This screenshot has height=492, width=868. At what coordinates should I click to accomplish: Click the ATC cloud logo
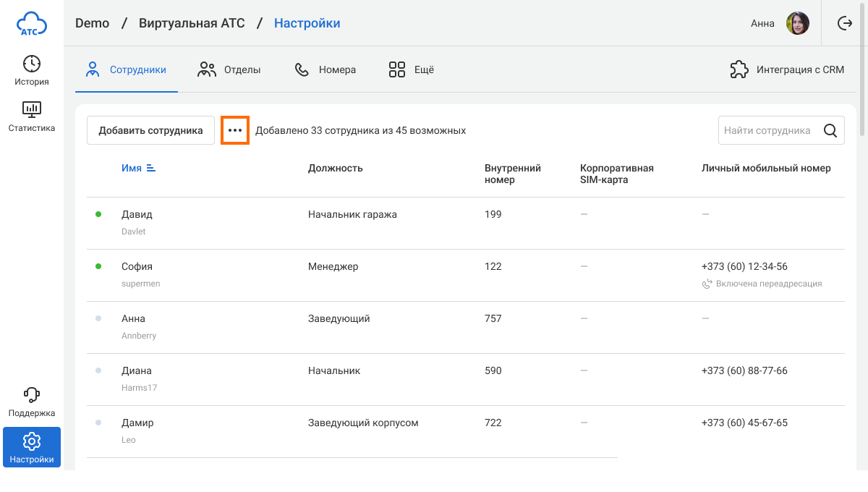point(32,24)
